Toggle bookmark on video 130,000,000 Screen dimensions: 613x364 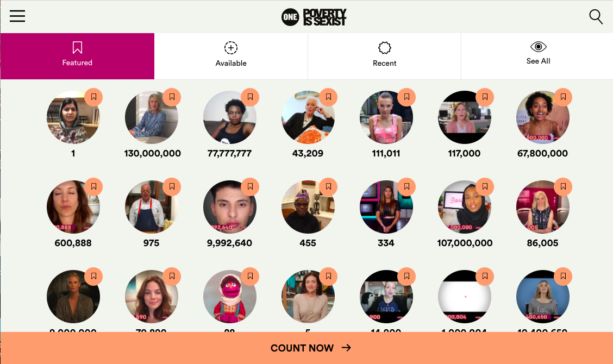click(x=172, y=97)
